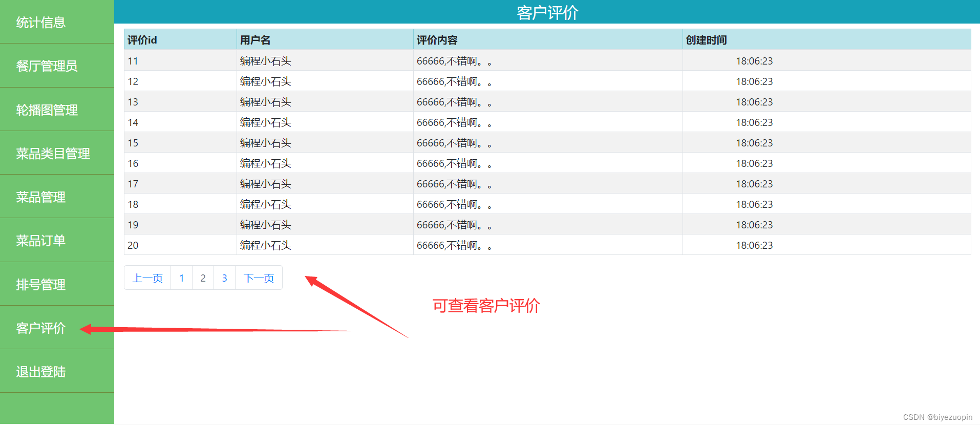Select review id 14 cell

[180, 122]
